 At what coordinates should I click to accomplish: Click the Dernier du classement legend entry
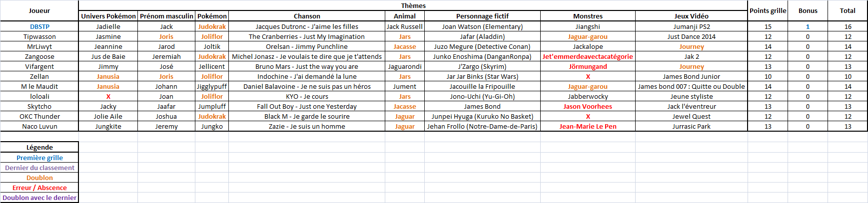[x=39, y=168]
